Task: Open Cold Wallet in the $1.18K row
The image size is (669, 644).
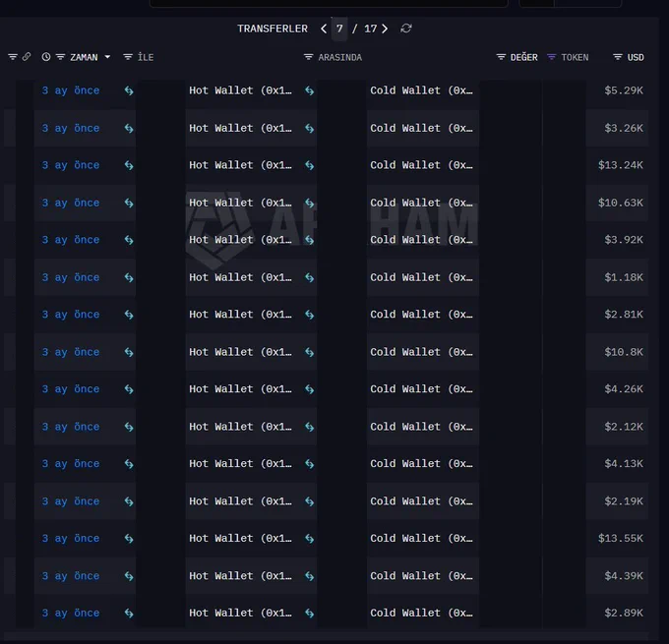Action: 421,277
